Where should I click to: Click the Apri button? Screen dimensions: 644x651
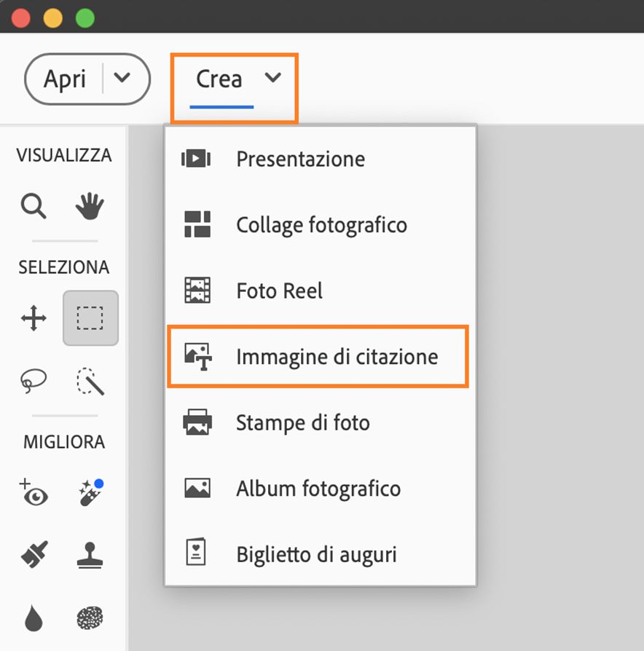click(x=65, y=79)
